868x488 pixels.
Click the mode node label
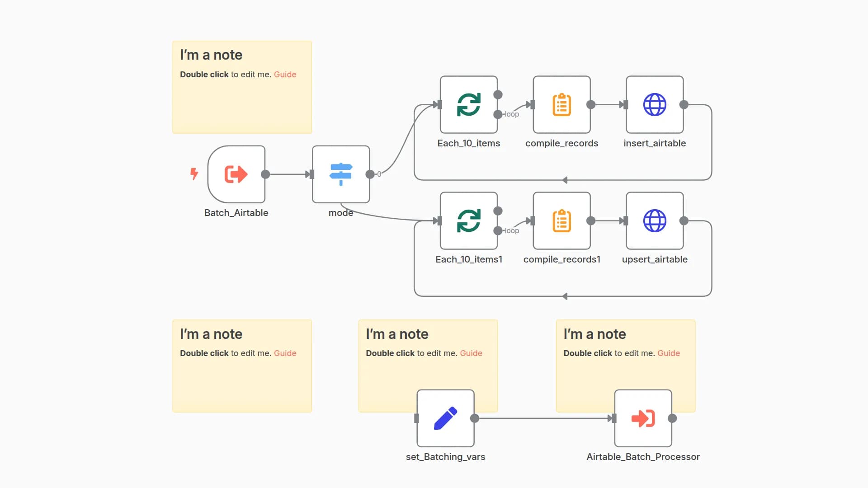point(341,213)
